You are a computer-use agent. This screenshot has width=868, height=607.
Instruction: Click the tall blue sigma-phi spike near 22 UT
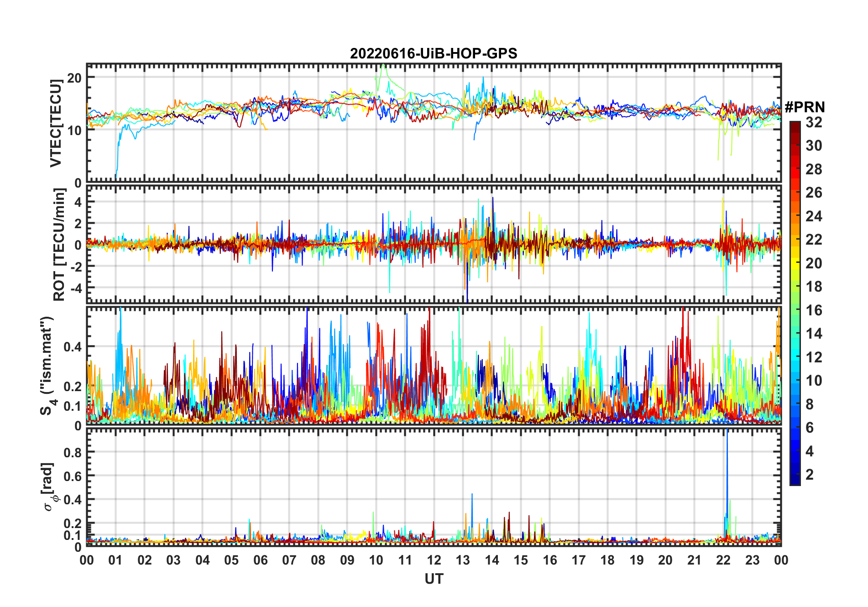pyautogui.click(x=727, y=456)
